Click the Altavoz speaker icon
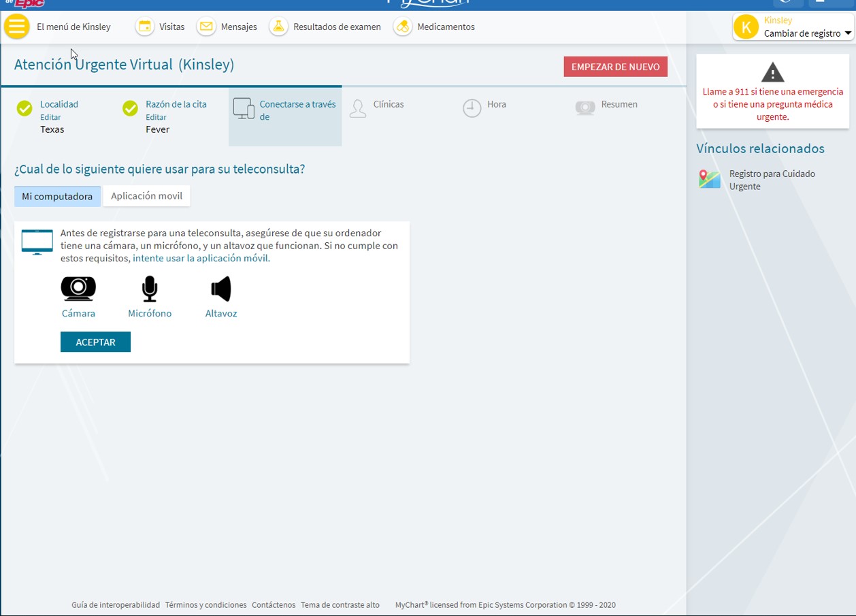The image size is (856, 616). tap(221, 289)
